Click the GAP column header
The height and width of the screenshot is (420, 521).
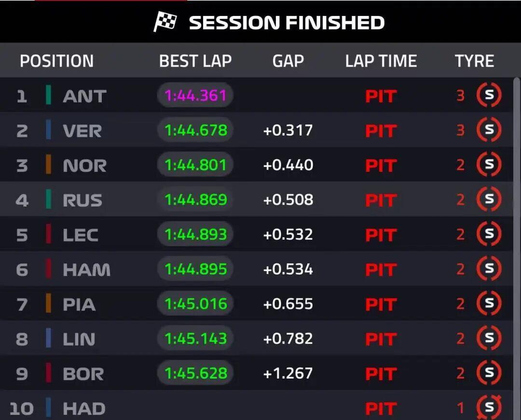click(x=288, y=61)
